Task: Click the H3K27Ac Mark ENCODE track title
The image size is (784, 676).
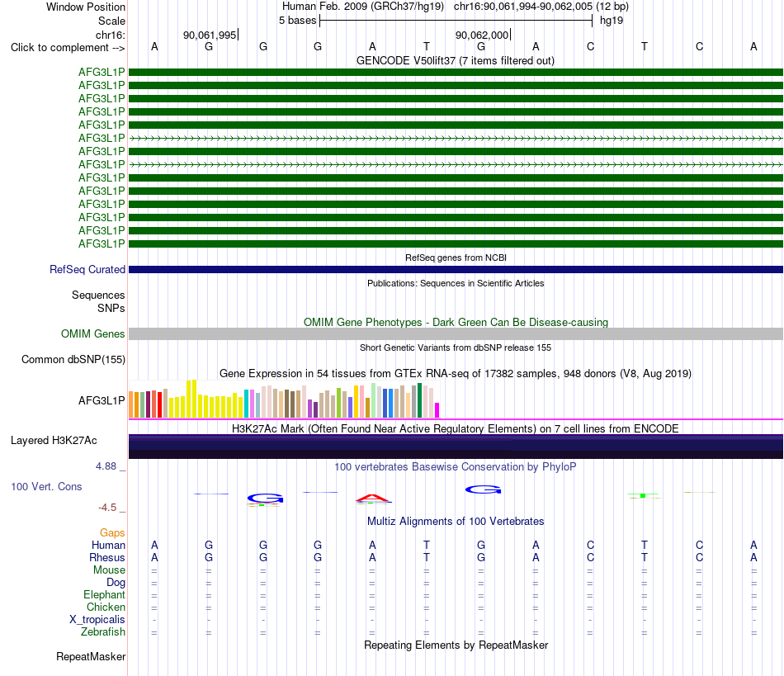Action: tap(456, 428)
